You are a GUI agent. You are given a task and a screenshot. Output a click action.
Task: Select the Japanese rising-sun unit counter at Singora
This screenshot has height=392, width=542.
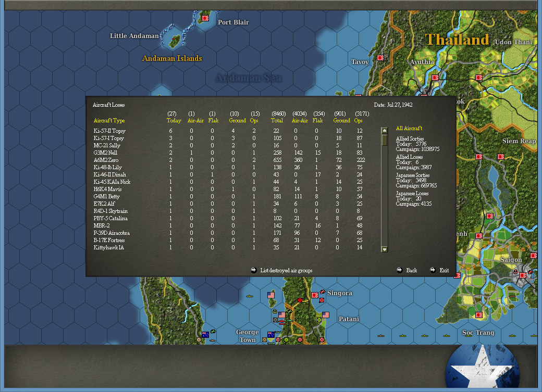pyautogui.click(x=315, y=296)
